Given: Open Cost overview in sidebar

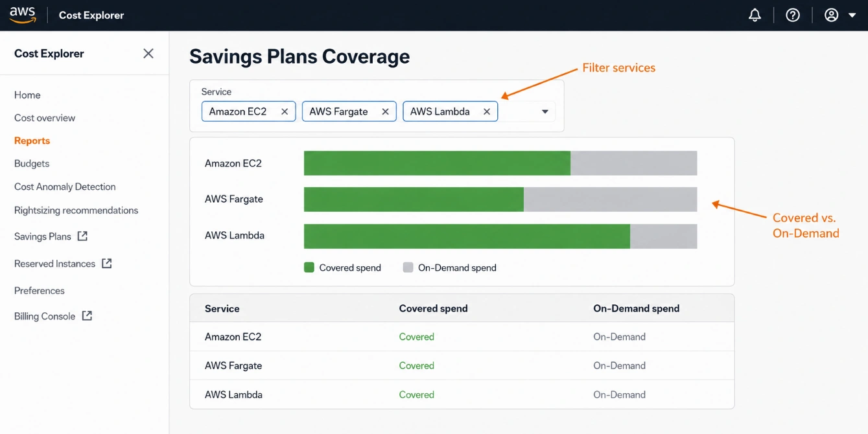Looking at the screenshot, I should click(45, 118).
